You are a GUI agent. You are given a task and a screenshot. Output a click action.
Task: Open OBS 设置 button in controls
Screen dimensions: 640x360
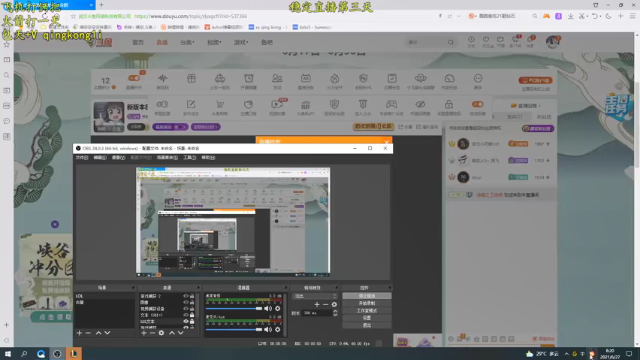click(x=367, y=318)
